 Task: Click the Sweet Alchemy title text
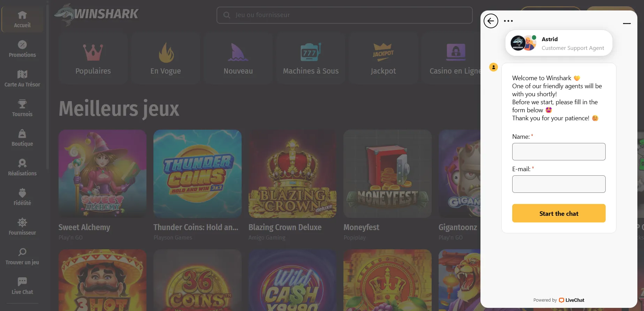(x=84, y=227)
